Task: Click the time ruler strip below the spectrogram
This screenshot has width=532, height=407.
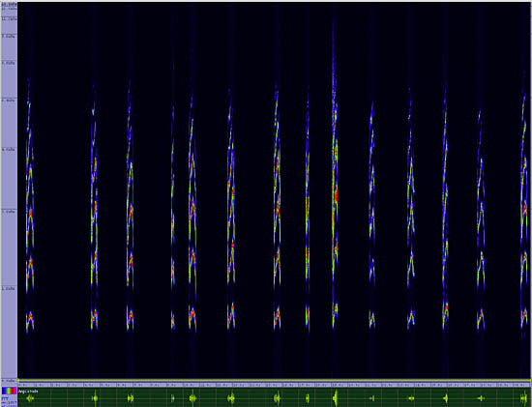Action: [x=275, y=385]
